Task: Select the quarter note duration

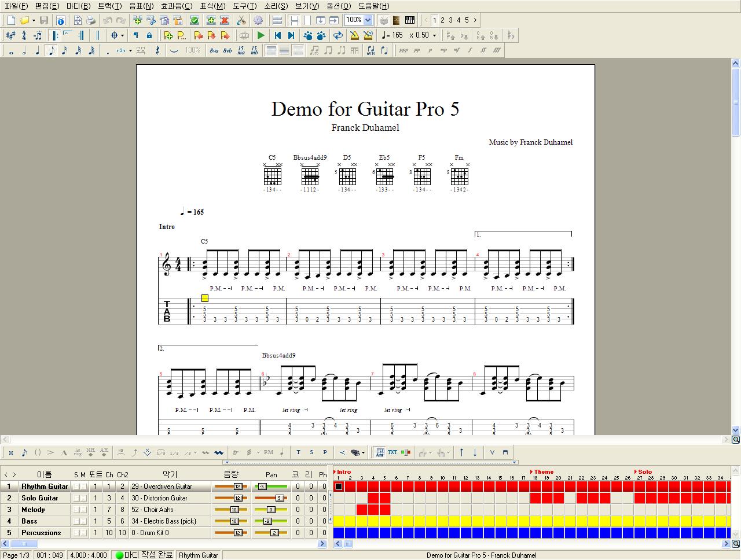Action: pos(38,51)
